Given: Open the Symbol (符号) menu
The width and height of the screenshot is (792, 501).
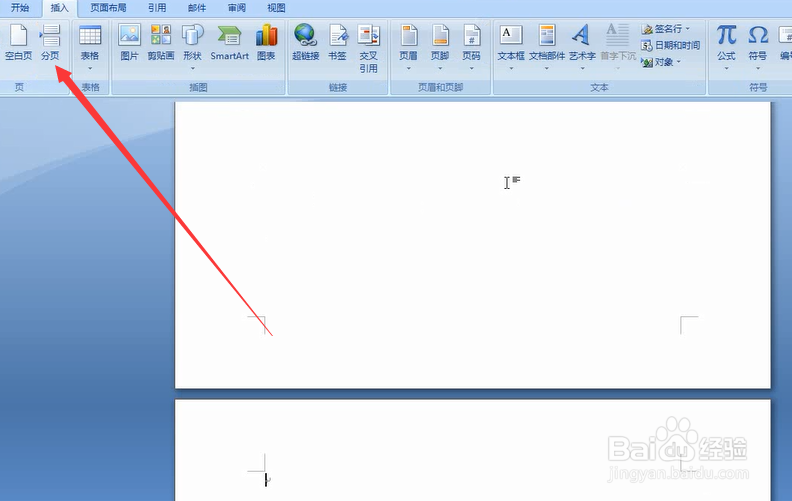Looking at the screenshot, I should coord(758,47).
